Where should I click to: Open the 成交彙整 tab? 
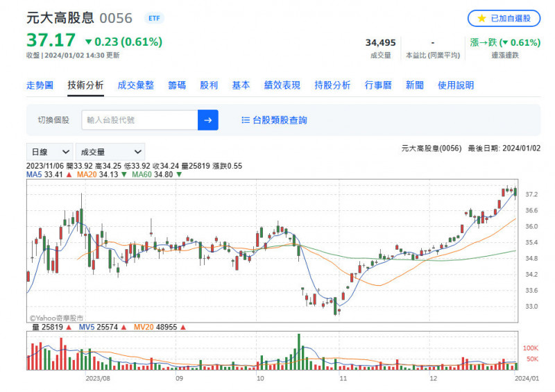pos(135,85)
